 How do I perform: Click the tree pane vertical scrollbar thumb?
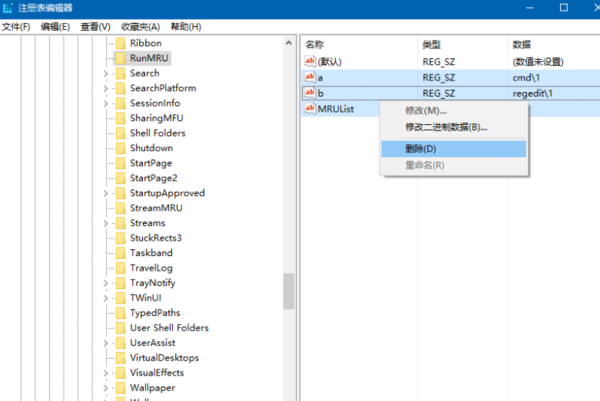(288, 291)
